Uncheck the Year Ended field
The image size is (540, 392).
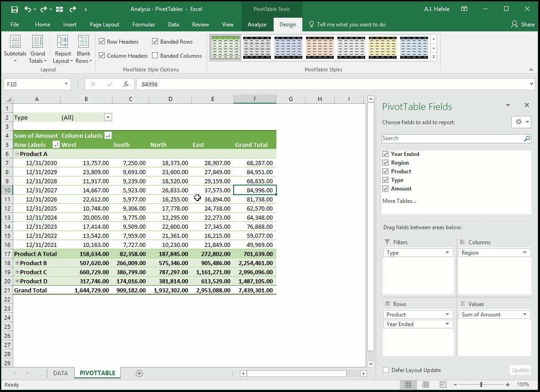[386, 154]
